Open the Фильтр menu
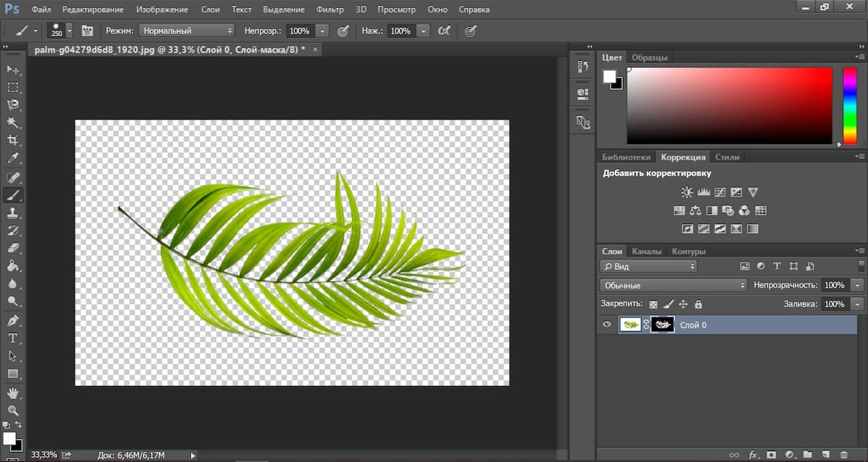The height and width of the screenshot is (462, 868). coord(330,10)
